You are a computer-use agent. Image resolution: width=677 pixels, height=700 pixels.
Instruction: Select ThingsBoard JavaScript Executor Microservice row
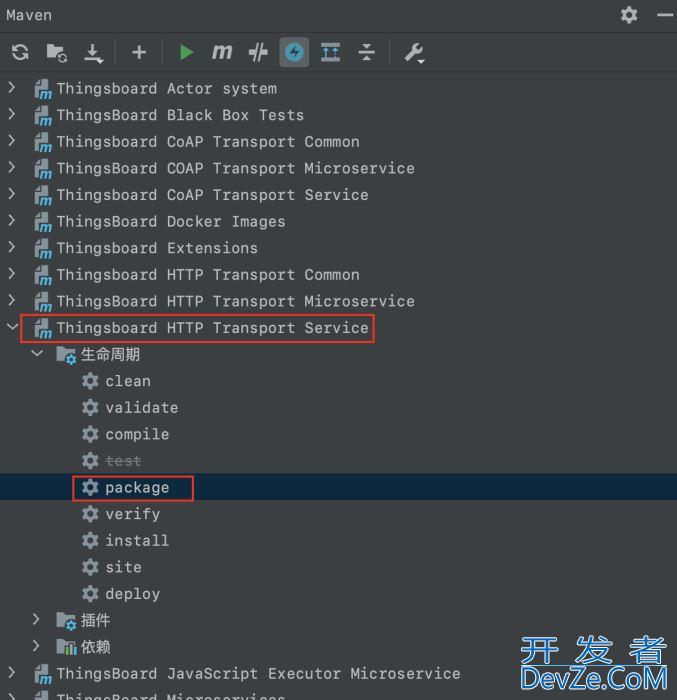pyautogui.click(x=338, y=673)
